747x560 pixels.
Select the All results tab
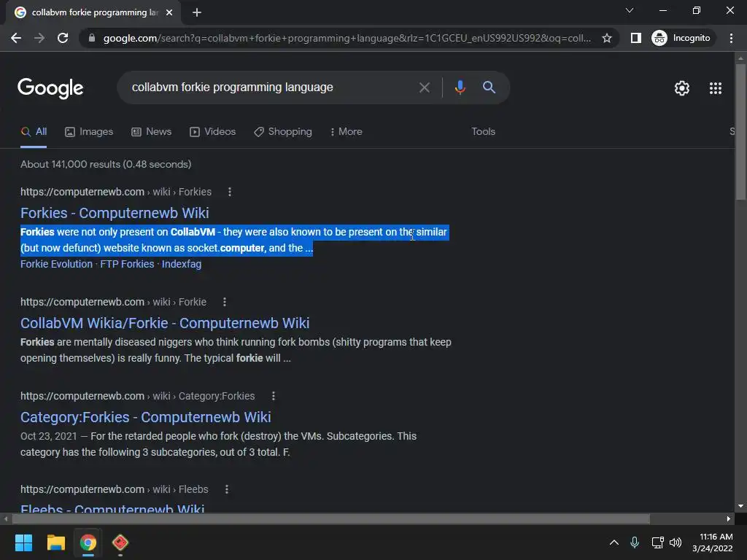[x=34, y=132]
